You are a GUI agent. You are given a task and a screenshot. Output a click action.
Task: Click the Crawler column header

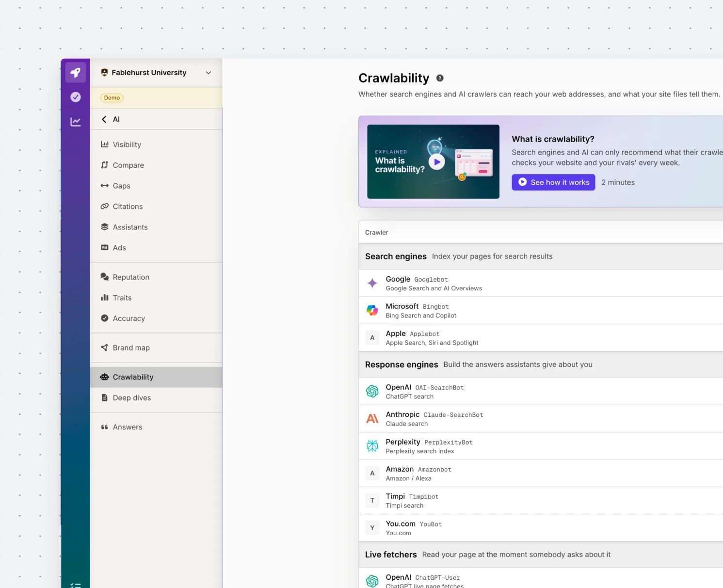click(x=377, y=233)
